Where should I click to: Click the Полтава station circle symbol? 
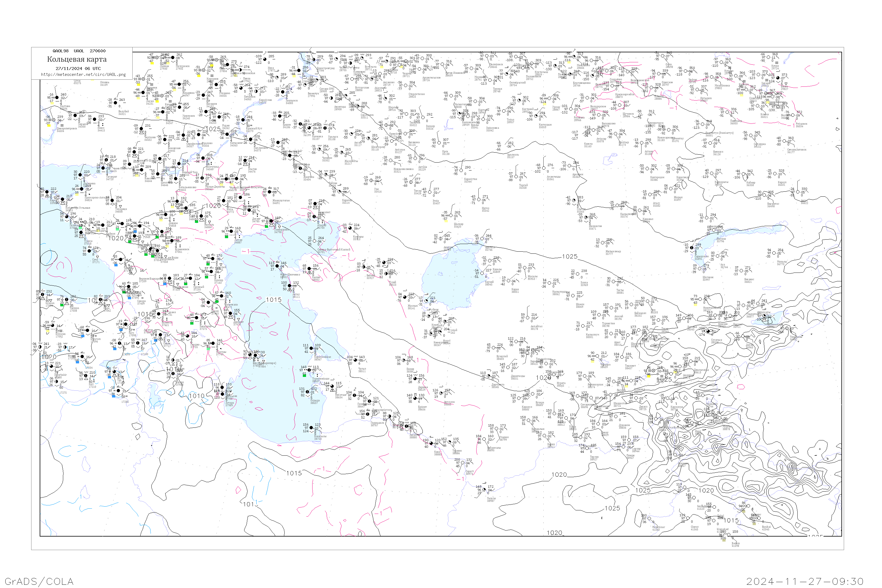pyautogui.click(x=57, y=98)
